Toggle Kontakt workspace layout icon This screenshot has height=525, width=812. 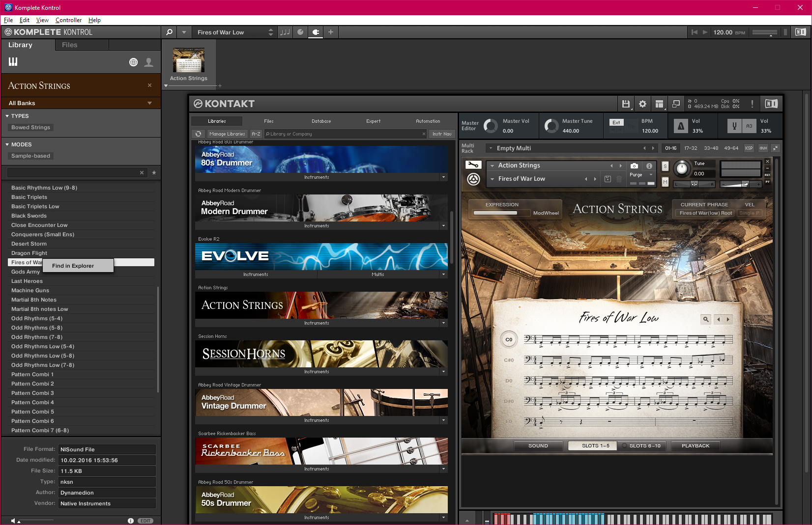pos(659,104)
